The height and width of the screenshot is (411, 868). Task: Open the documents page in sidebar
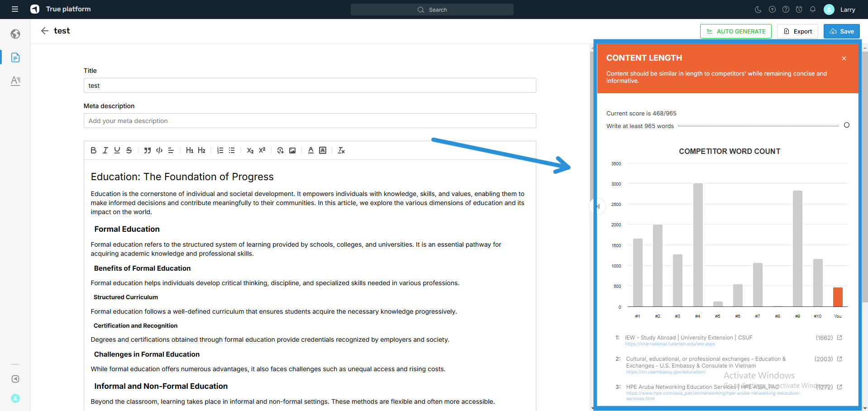pyautogui.click(x=15, y=57)
